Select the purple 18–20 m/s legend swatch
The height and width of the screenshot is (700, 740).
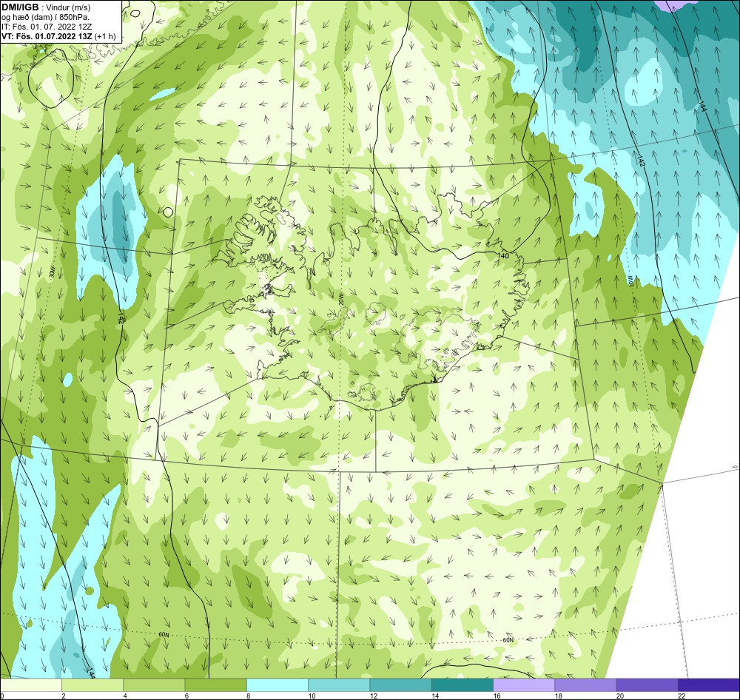coord(585,685)
